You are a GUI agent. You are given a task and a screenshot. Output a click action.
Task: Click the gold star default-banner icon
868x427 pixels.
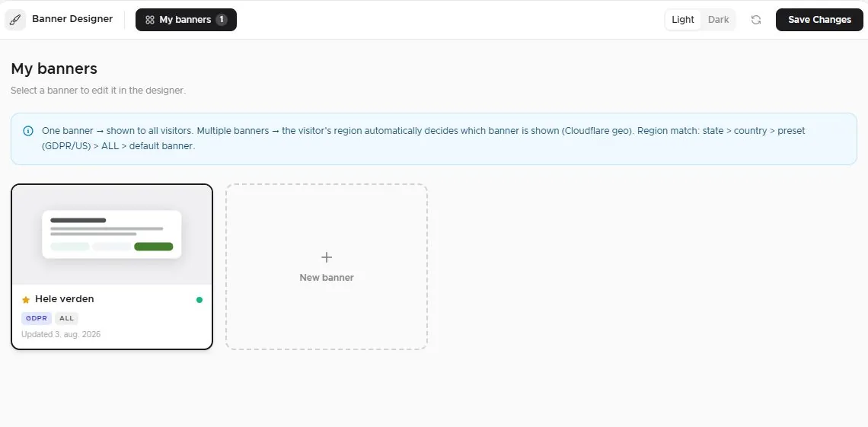[25, 300]
